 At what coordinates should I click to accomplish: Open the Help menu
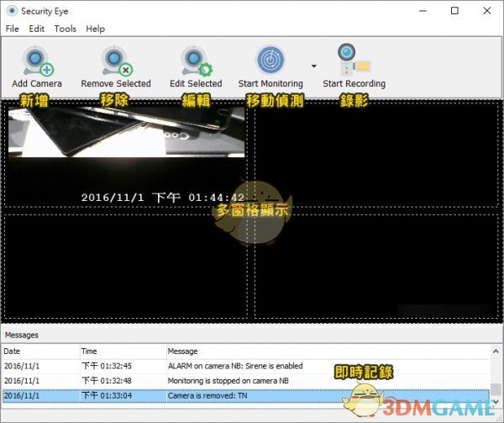pos(95,29)
